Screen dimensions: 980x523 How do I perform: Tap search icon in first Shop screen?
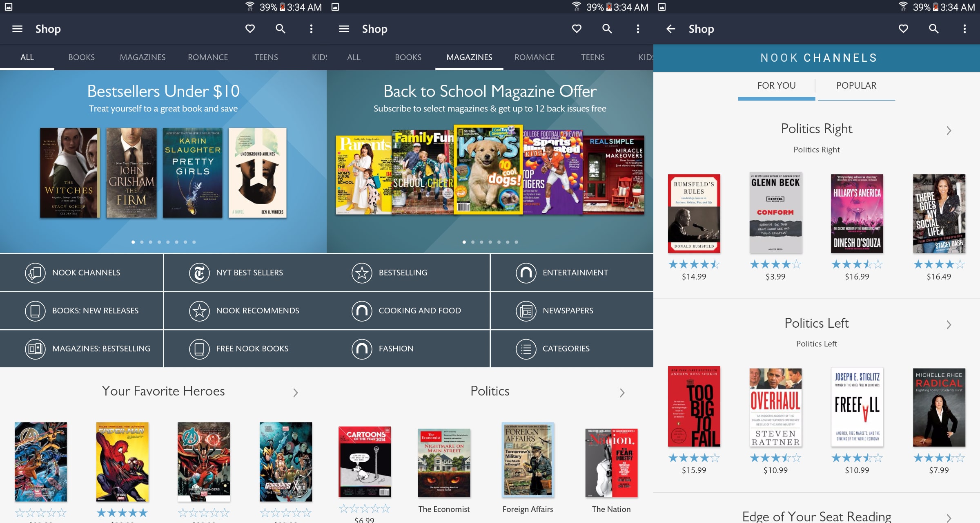pyautogui.click(x=280, y=29)
